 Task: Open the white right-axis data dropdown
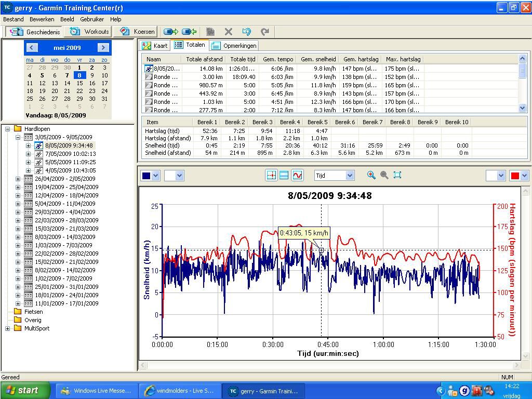(501, 176)
